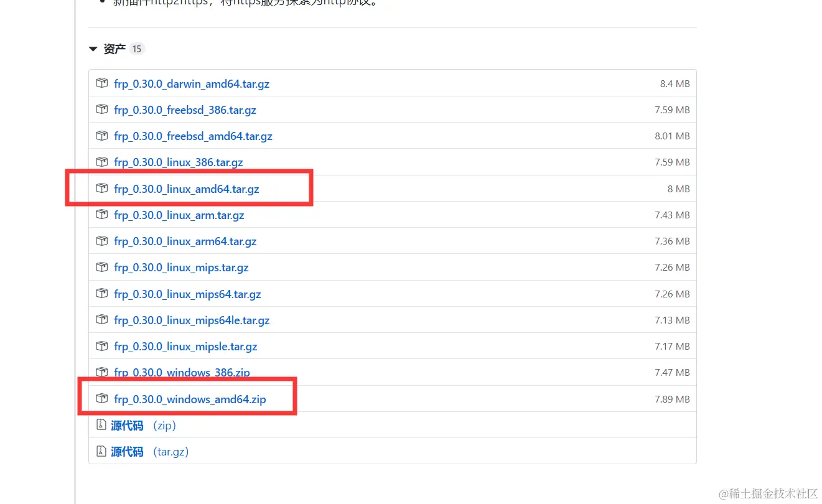Download 源代码 (tar.gz) source archive
The image size is (822, 504).
click(x=150, y=452)
